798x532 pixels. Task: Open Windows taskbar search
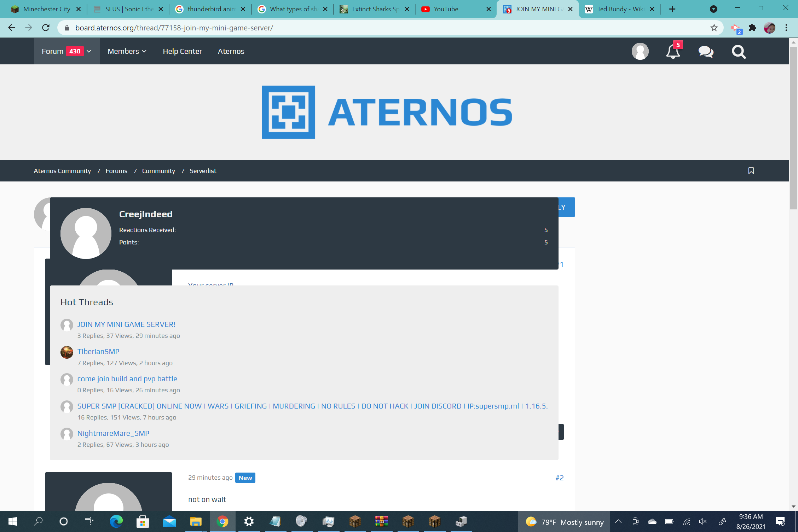click(38, 521)
